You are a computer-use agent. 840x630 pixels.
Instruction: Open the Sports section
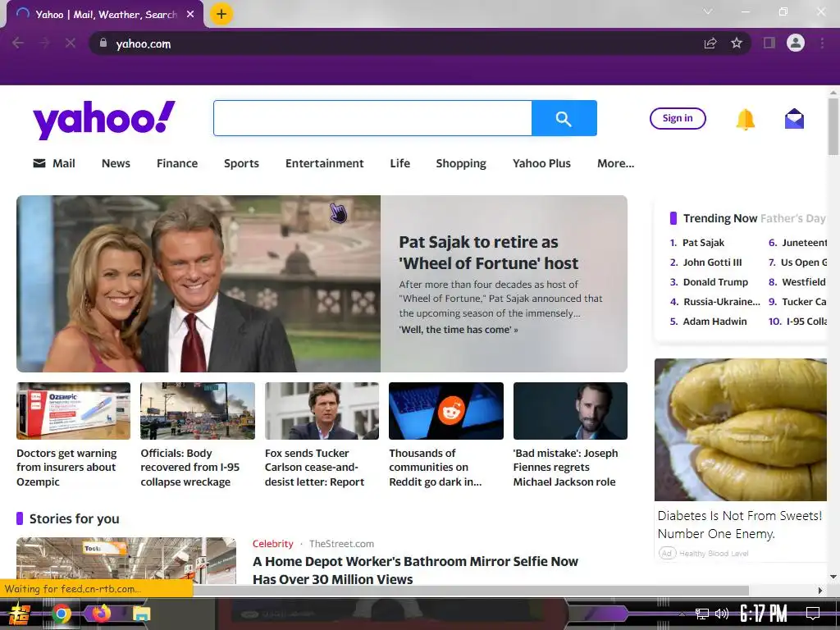(x=241, y=163)
